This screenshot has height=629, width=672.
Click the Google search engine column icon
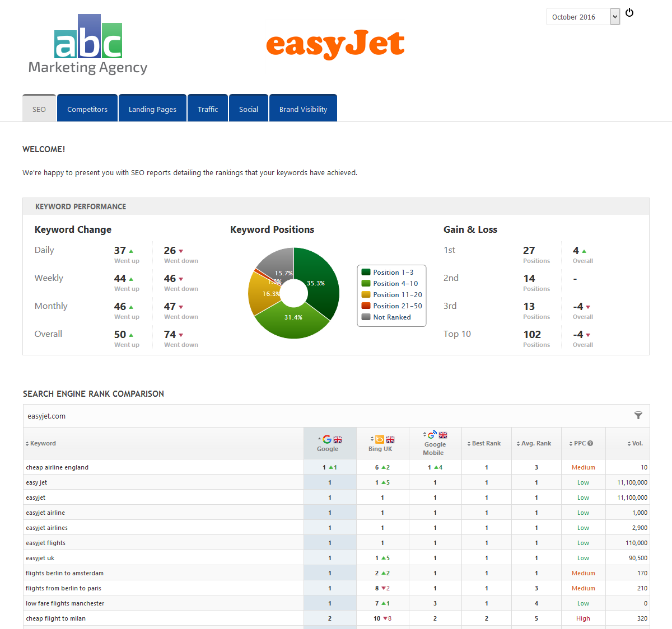click(x=327, y=439)
